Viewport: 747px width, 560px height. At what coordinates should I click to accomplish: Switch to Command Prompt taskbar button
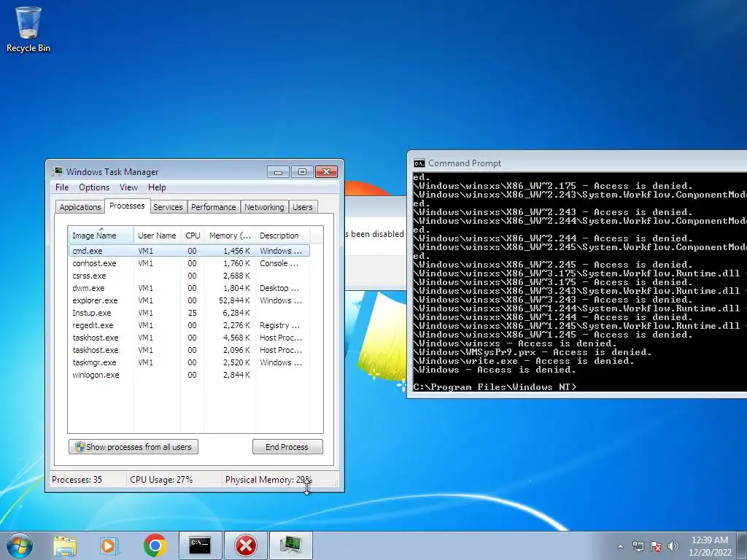click(200, 545)
